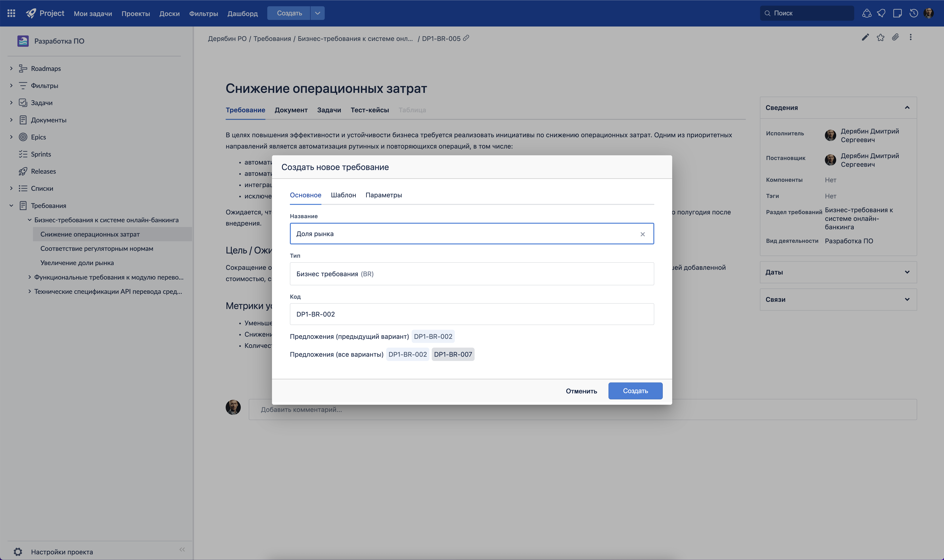Open the Документ tab of requirement
This screenshot has height=560, width=944.
click(291, 110)
